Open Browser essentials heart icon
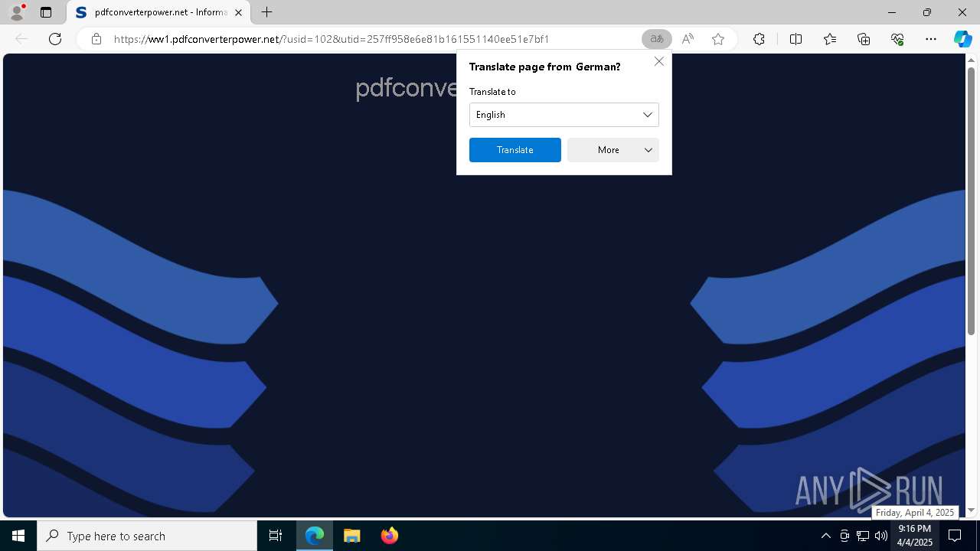The image size is (980, 551). pyautogui.click(x=897, y=39)
